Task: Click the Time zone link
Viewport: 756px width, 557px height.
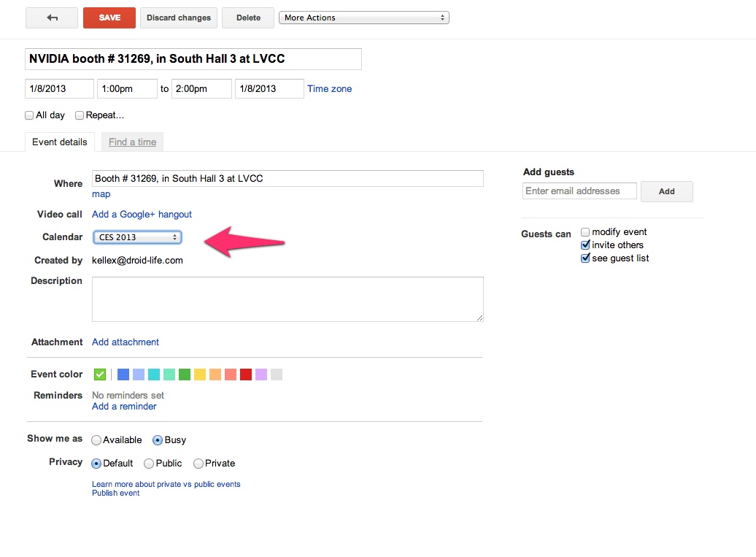Action: coord(329,89)
